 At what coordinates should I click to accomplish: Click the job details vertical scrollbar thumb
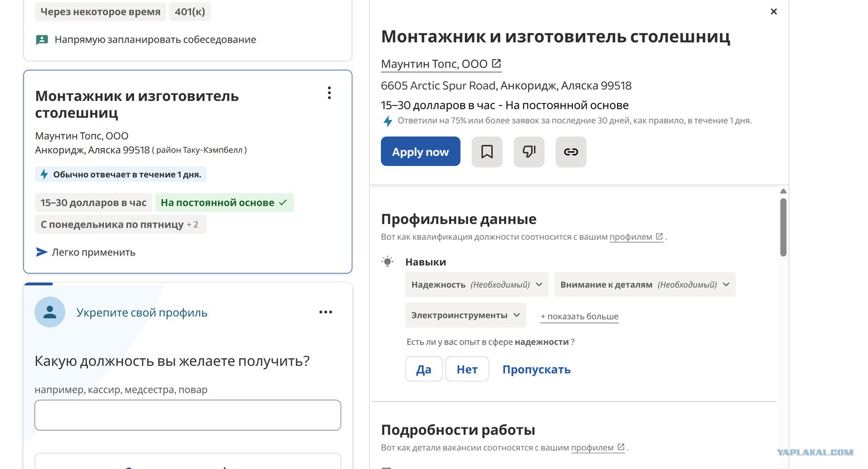point(783,227)
